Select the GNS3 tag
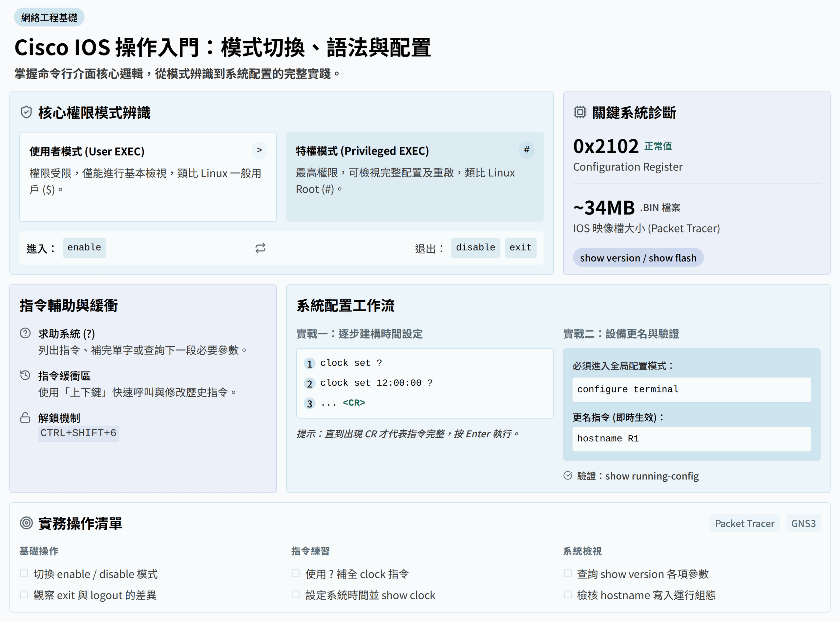The height and width of the screenshot is (622, 840). tap(803, 523)
